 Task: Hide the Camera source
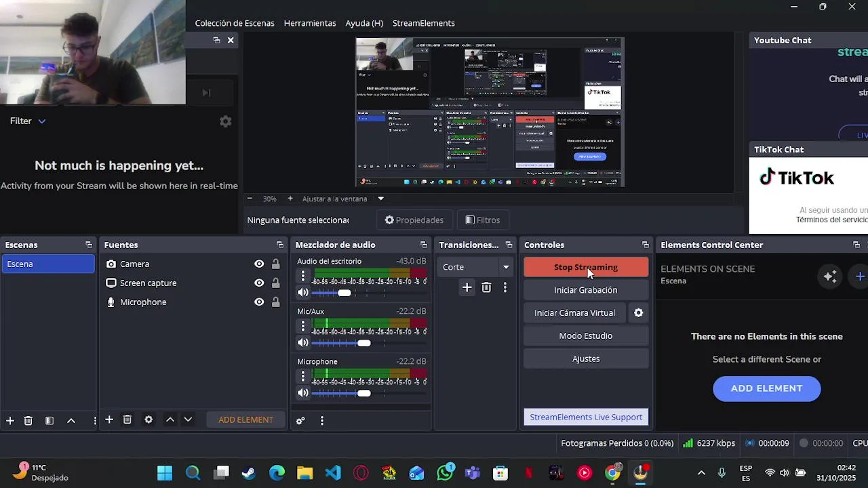(259, 264)
